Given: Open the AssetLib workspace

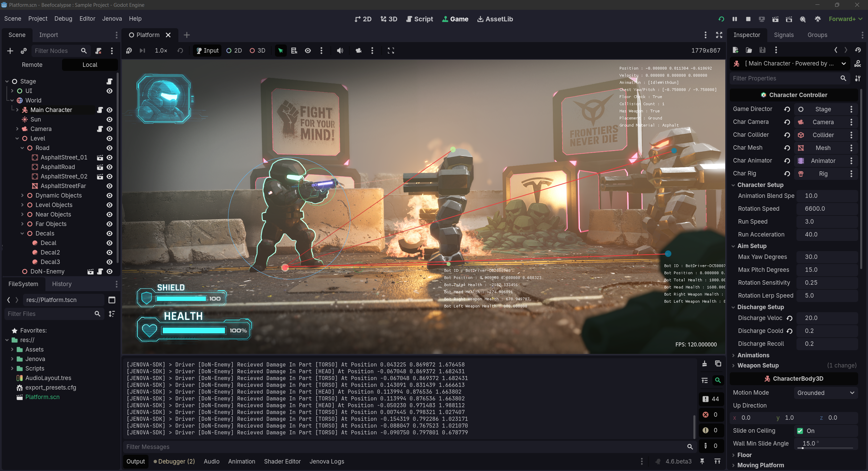Looking at the screenshot, I should coord(495,19).
